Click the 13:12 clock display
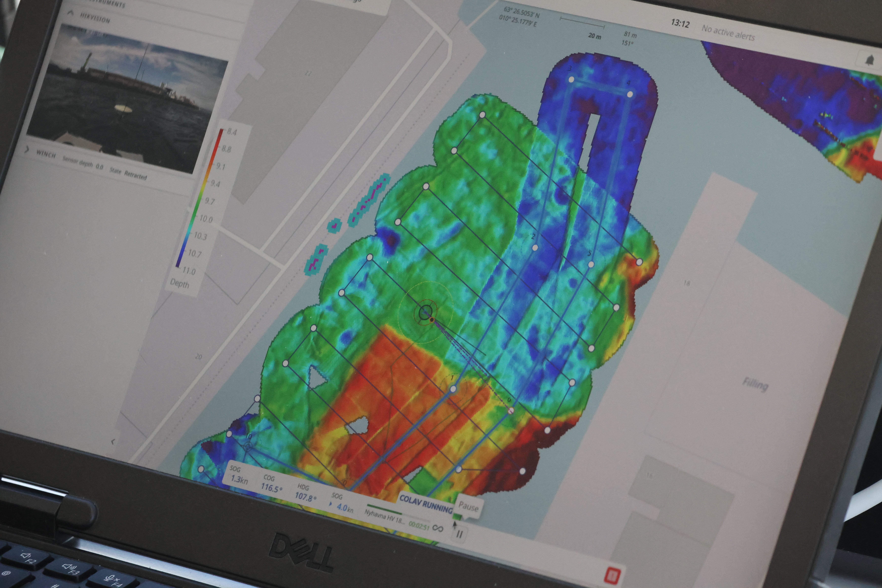 [x=680, y=23]
